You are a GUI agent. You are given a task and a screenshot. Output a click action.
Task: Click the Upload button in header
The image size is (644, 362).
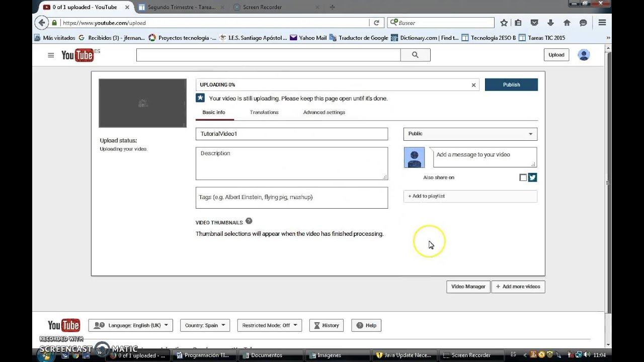[556, 55]
